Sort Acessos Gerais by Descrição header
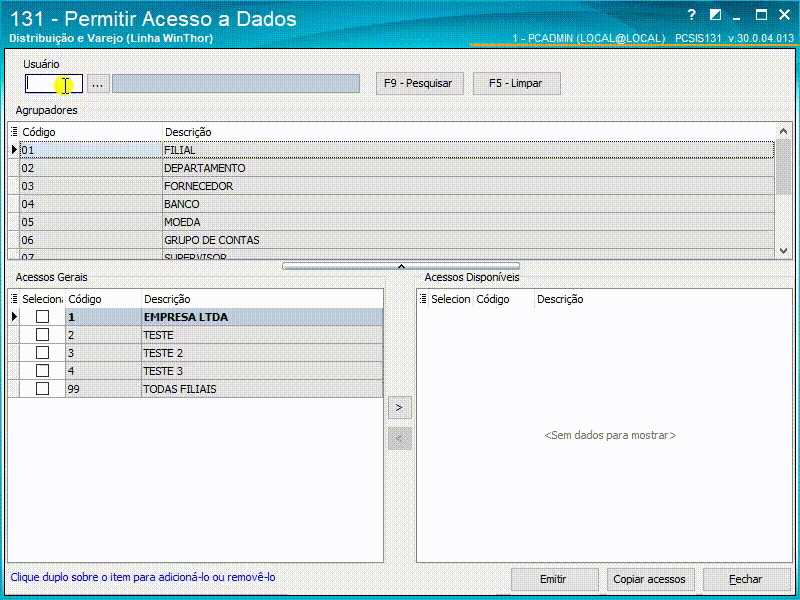800x600 pixels. pyautogui.click(x=262, y=299)
